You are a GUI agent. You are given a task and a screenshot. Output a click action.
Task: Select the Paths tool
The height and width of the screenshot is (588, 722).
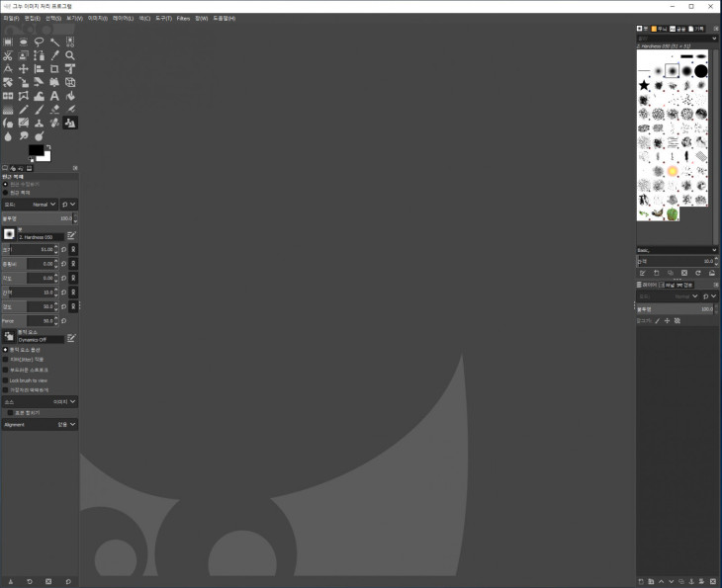[x=40, y=55]
